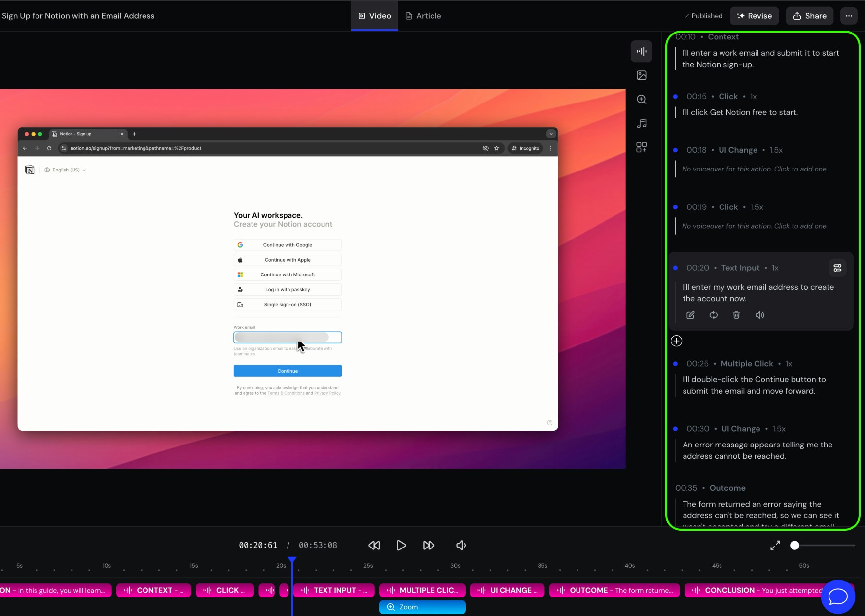Select the CLICK clip in timeline

click(225, 590)
